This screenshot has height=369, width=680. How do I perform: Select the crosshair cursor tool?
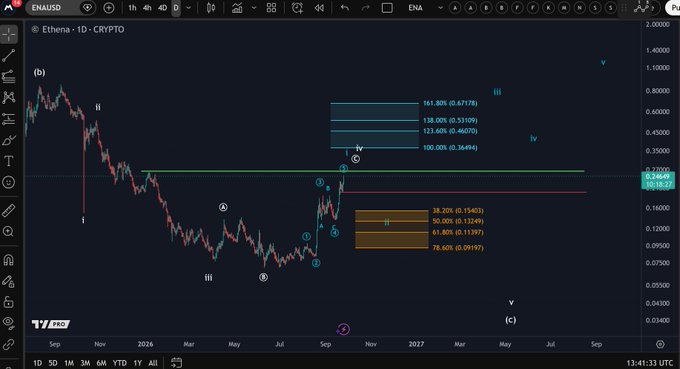[x=9, y=35]
